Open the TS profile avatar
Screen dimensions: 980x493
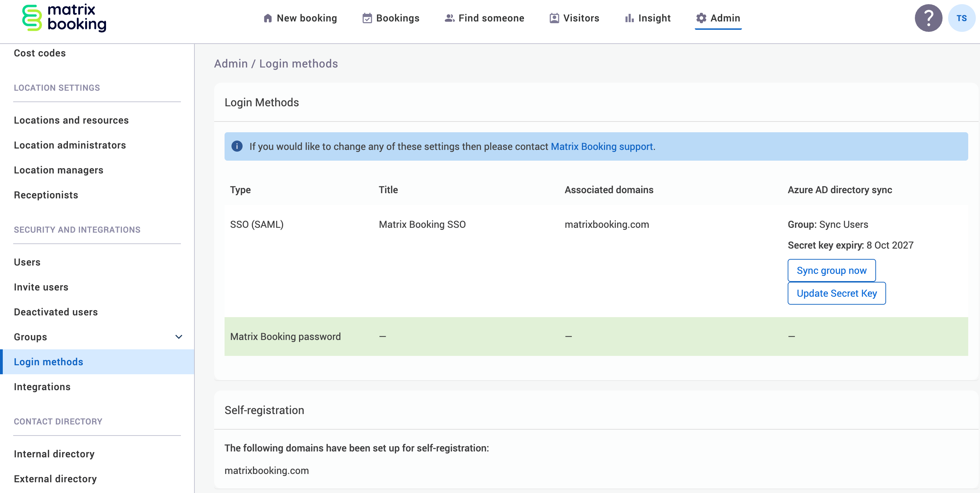[962, 18]
